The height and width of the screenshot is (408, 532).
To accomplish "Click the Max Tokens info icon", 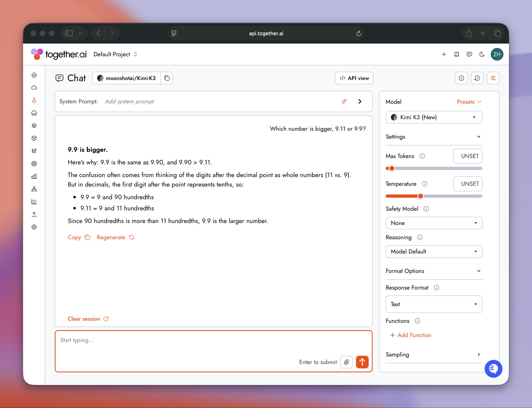I will pos(422,156).
